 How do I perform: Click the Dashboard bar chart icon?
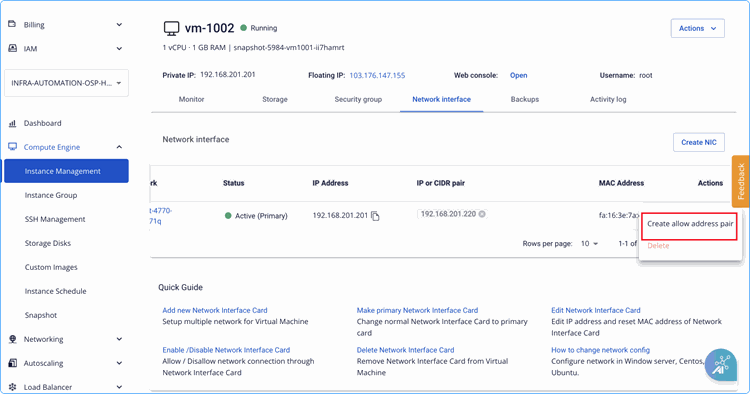pos(12,123)
